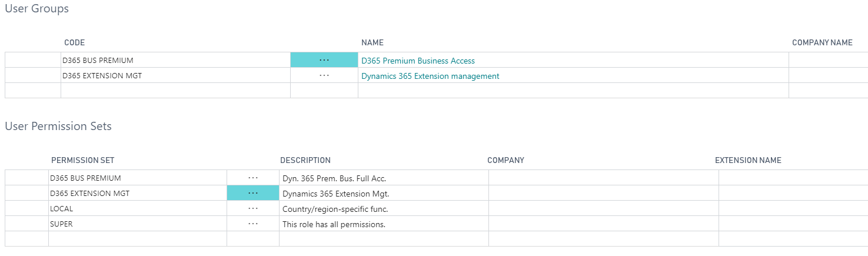Open ellipsis menu for D365 BUS PREMIUM user group
Viewport: 868px width, 256px height.
pyautogui.click(x=324, y=60)
